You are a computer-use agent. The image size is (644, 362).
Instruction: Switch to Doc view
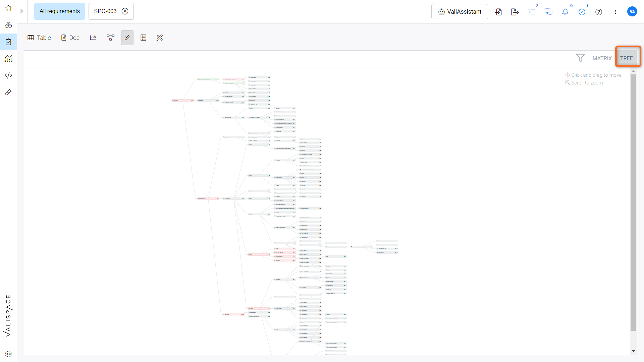click(70, 38)
